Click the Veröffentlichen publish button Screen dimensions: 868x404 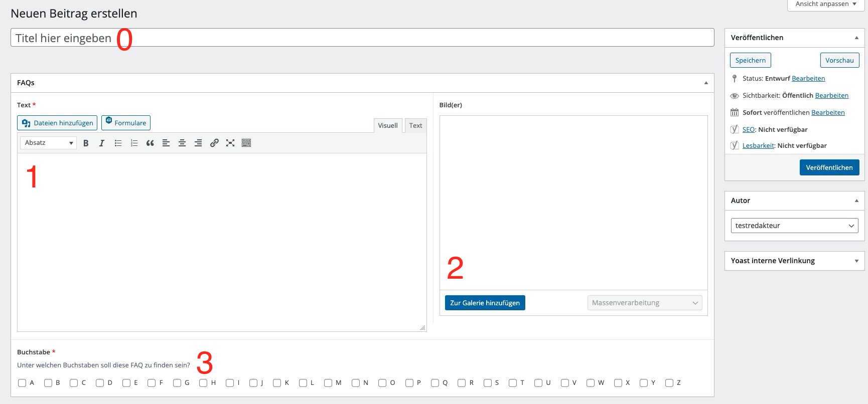pyautogui.click(x=829, y=167)
